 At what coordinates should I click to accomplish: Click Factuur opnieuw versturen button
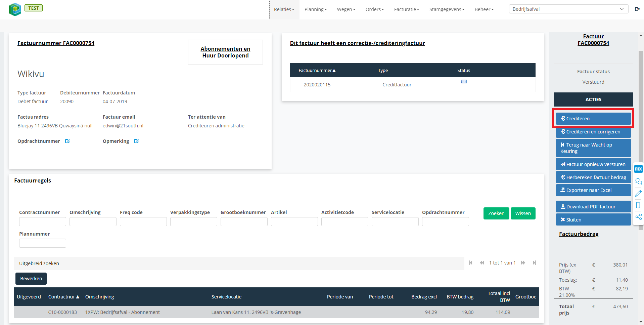[593, 164]
